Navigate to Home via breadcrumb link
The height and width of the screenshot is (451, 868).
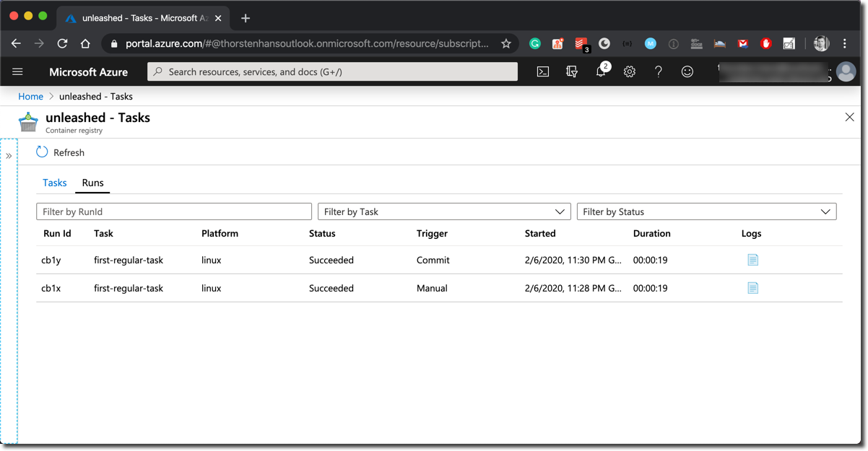(x=30, y=96)
